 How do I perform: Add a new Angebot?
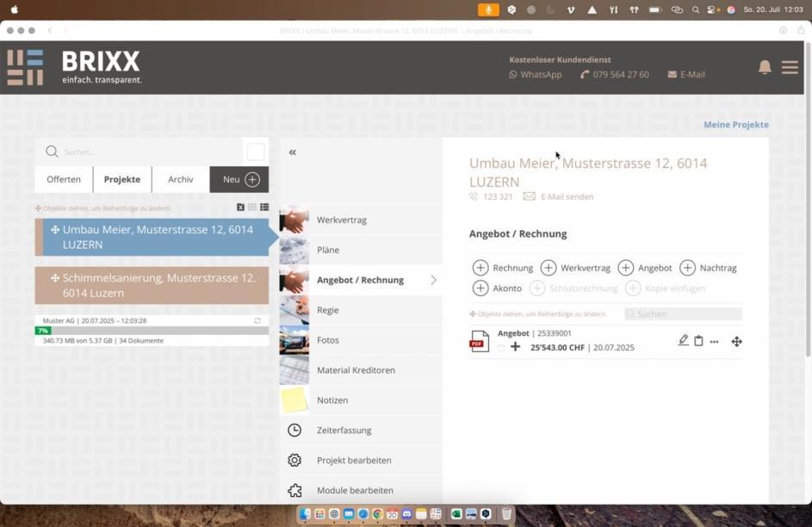tap(644, 268)
